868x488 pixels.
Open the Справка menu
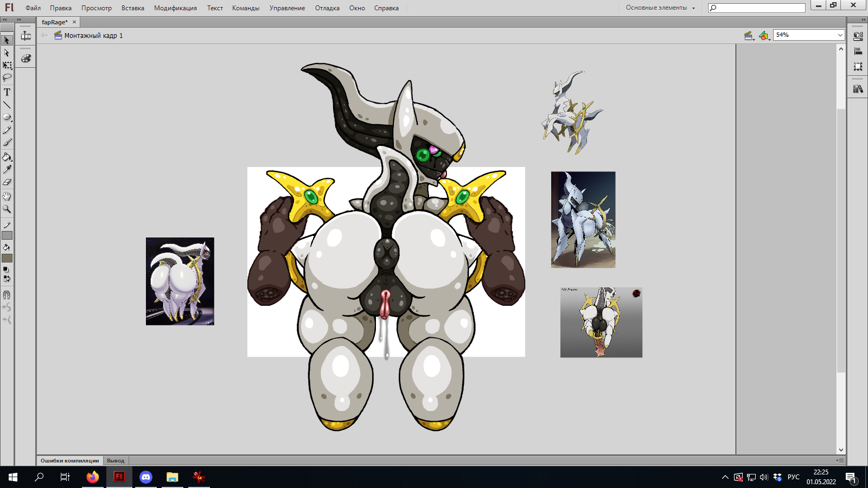[x=386, y=8]
